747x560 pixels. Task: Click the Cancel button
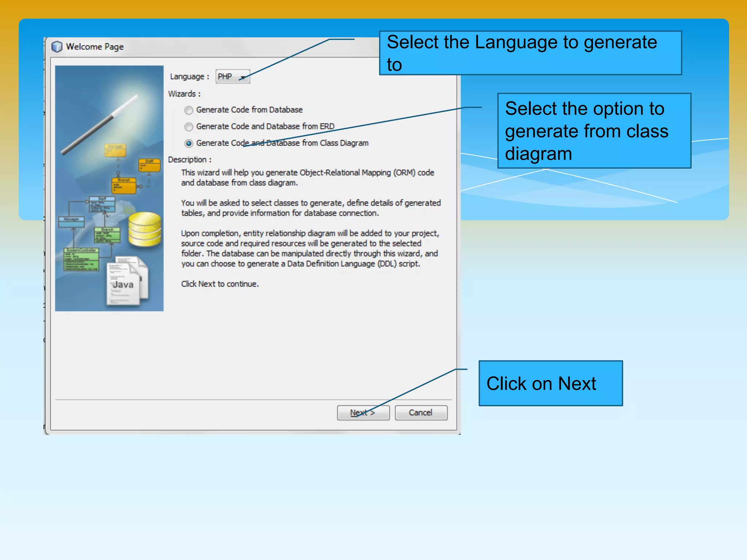click(x=421, y=413)
